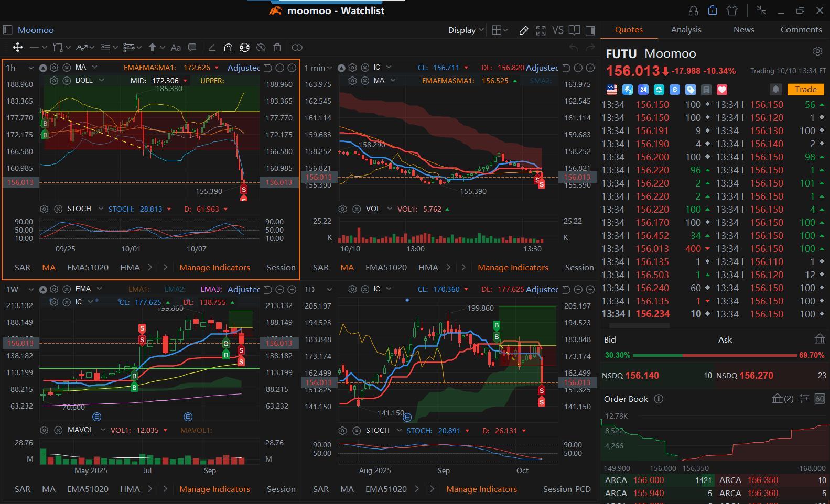This screenshot has width=830, height=504.
Task: Expand the Display dropdown menu
Action: point(466,30)
